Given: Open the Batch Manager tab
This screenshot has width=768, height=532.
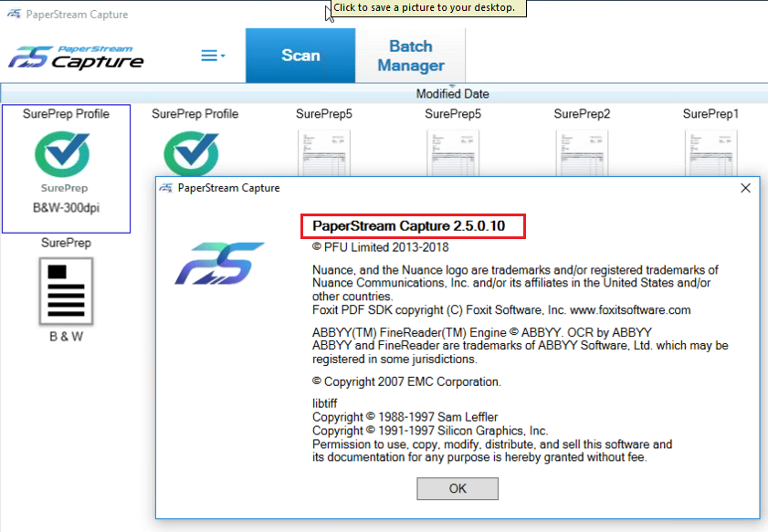Looking at the screenshot, I should coord(409,55).
